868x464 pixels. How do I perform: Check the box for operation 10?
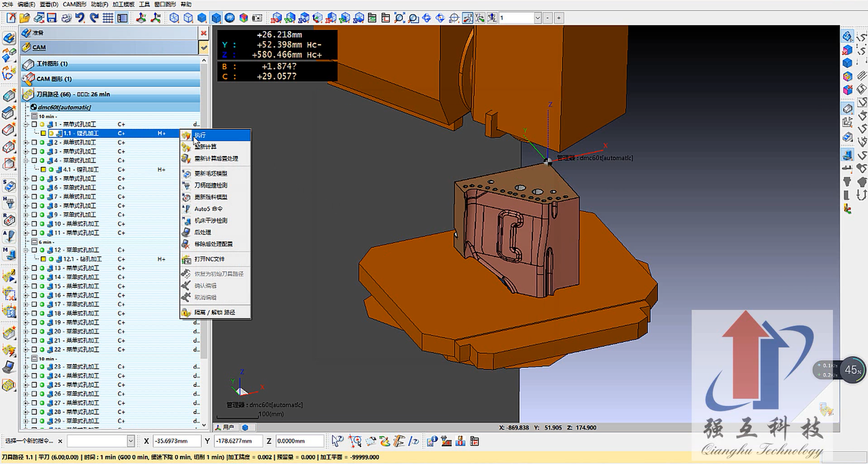coord(34,224)
